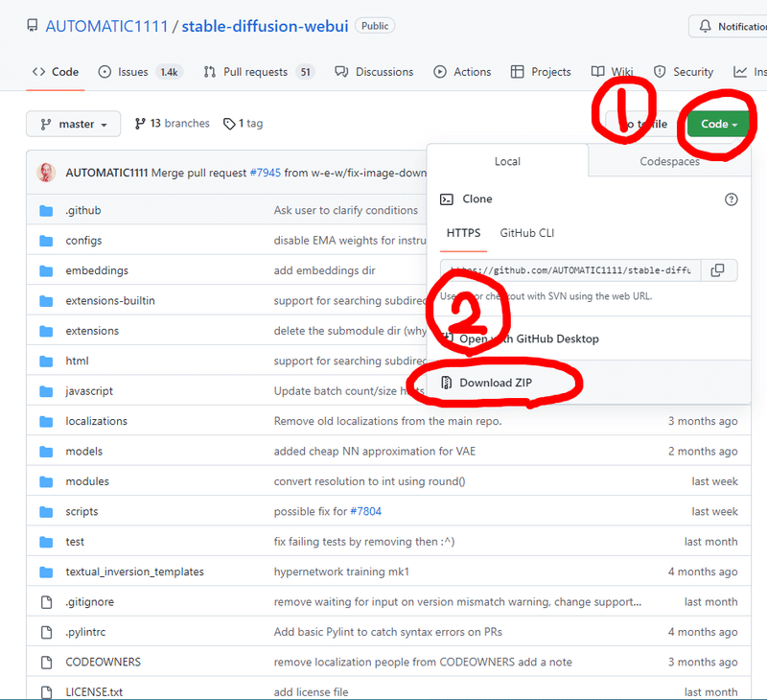Viewport: 767px width, 700px height.
Task: Click the file icon next to .gitignore
Action: point(46,601)
